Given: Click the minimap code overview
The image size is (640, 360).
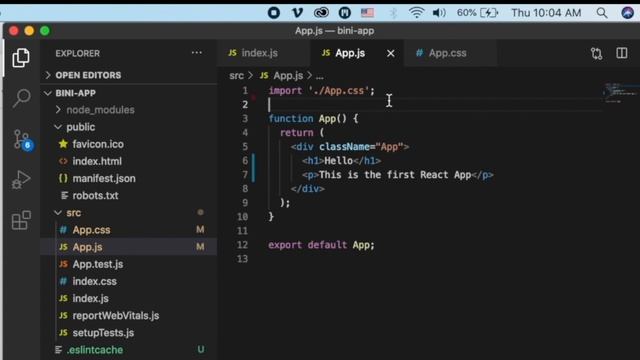Looking at the screenshot, I should click(x=620, y=92).
